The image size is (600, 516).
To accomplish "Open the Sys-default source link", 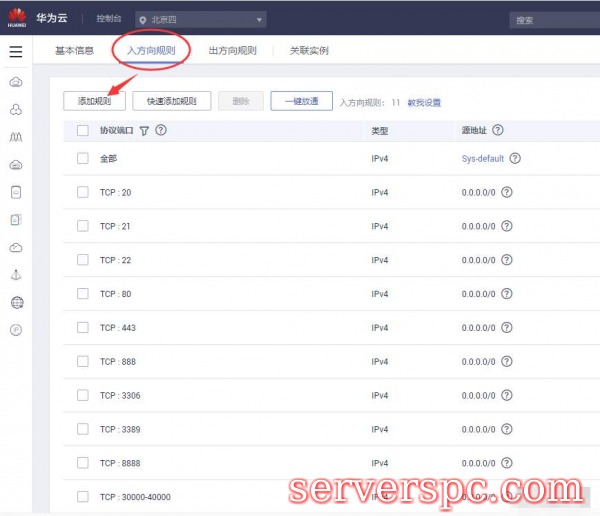I will [482, 158].
